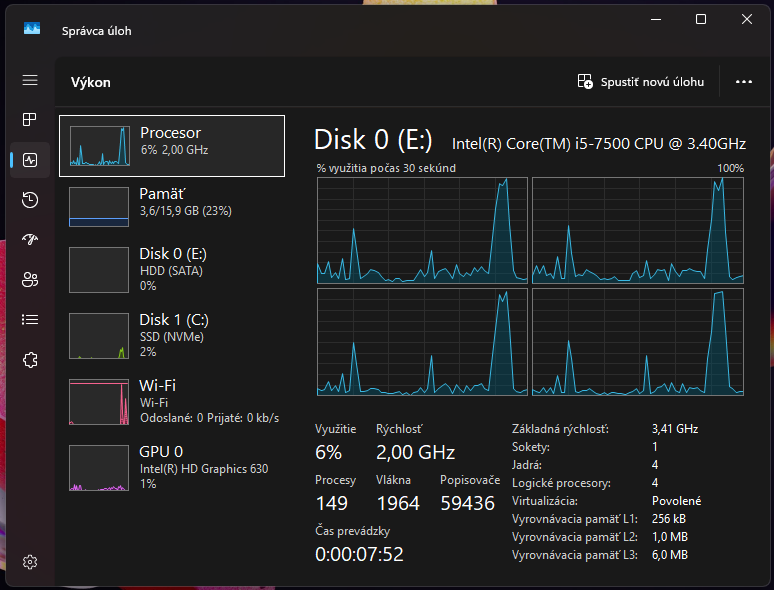Open the Processes page icon

tap(30, 120)
